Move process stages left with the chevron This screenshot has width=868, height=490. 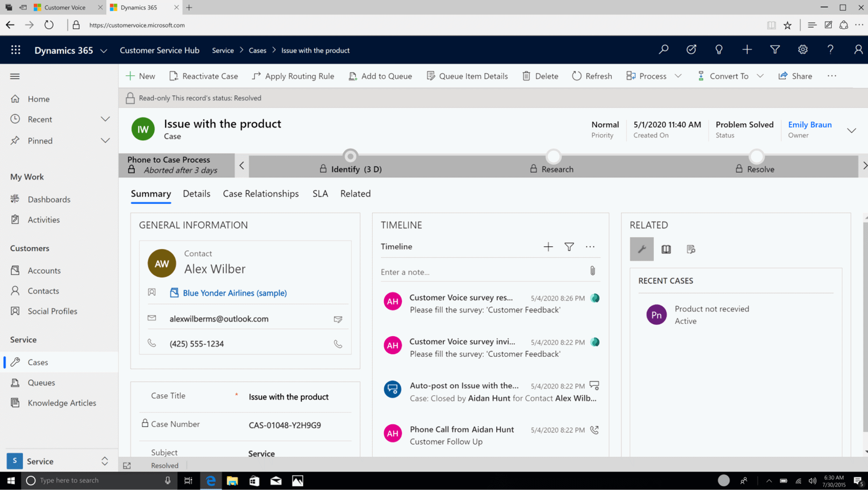(x=242, y=166)
